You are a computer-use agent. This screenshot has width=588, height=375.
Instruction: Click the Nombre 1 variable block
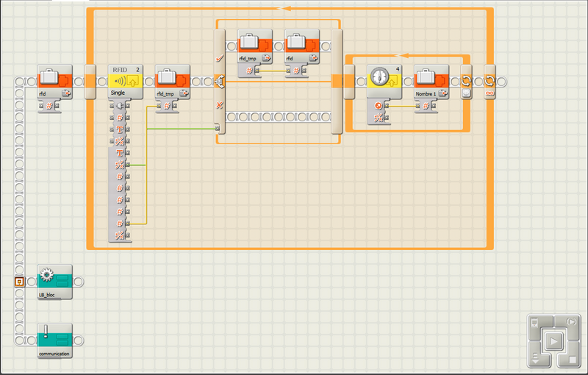(x=431, y=80)
